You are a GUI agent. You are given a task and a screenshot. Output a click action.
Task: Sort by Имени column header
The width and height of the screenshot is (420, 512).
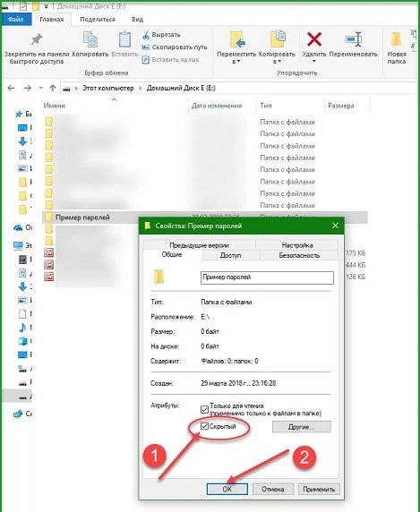[55, 106]
